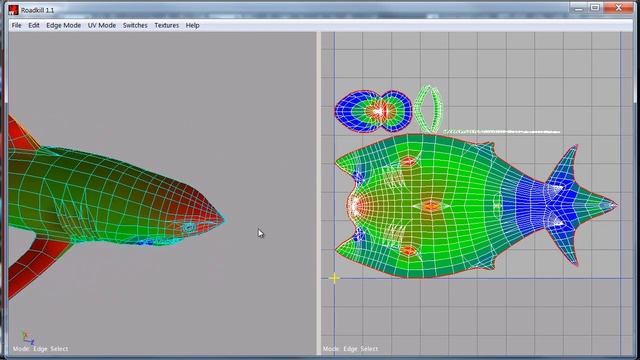Click the Mode: Edge Select label in 3D view
This screenshot has height=360, width=640.
(40, 349)
